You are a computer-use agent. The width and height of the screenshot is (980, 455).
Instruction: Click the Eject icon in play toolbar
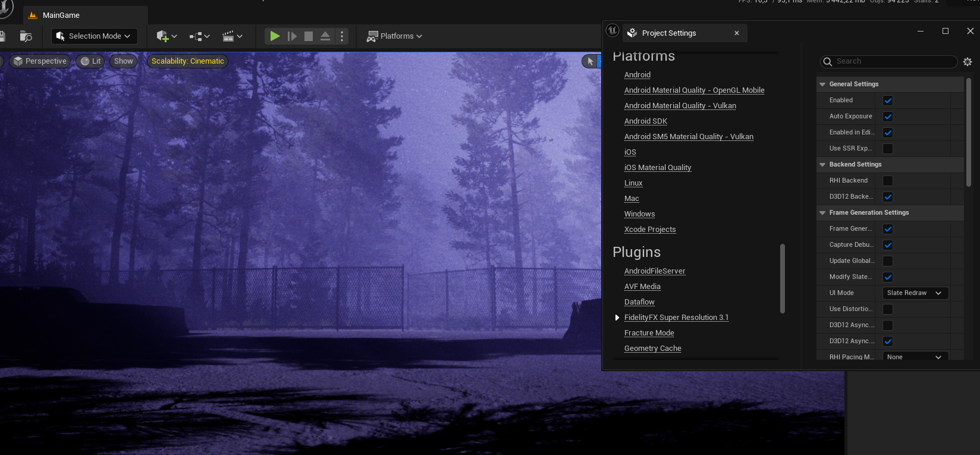325,36
